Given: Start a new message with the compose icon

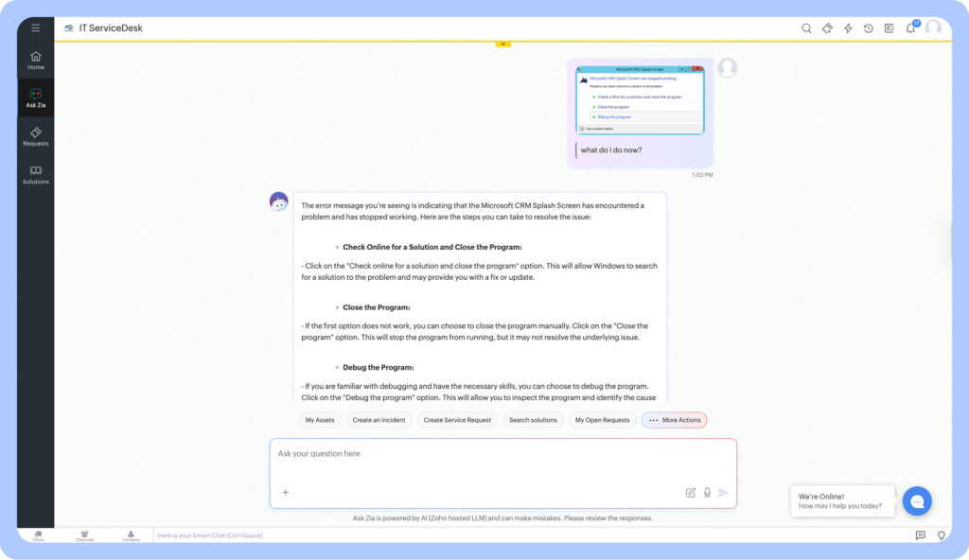Looking at the screenshot, I should click(x=690, y=492).
